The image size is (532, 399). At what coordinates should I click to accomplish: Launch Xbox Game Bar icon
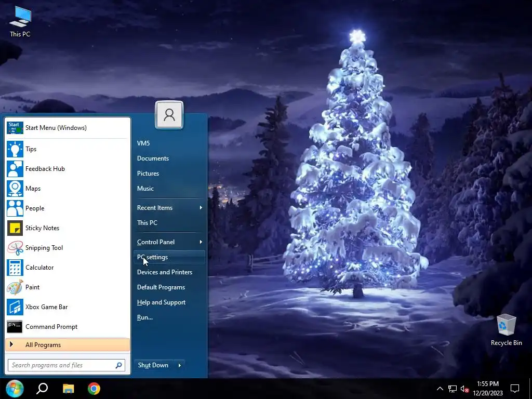point(15,307)
